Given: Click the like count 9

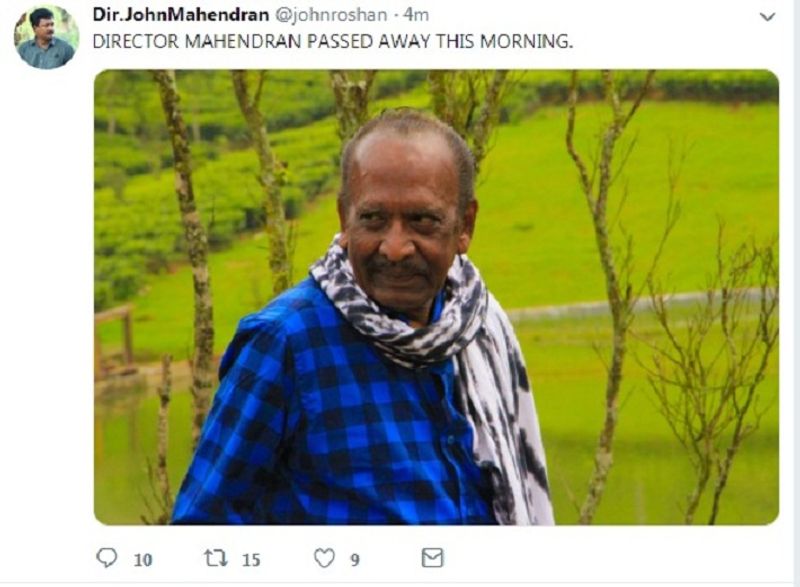Looking at the screenshot, I should click(x=355, y=560).
